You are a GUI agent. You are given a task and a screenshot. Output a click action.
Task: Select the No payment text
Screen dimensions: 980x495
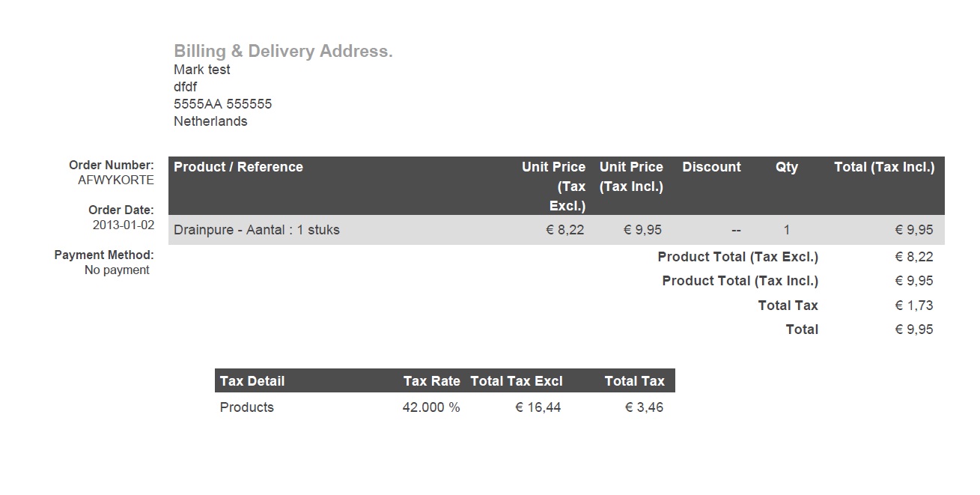(x=117, y=270)
